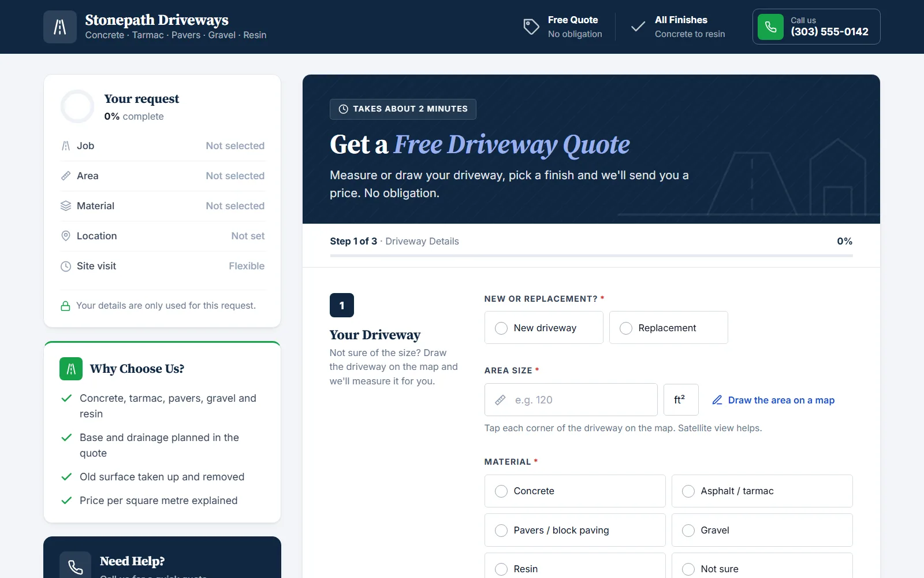
Task: Click the 'Your Driveway' section heading
Action: pyautogui.click(x=375, y=335)
